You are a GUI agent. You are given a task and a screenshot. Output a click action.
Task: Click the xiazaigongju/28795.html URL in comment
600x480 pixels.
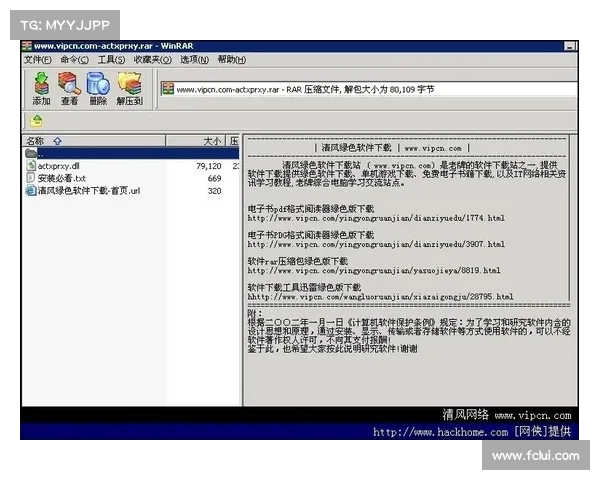(380, 297)
